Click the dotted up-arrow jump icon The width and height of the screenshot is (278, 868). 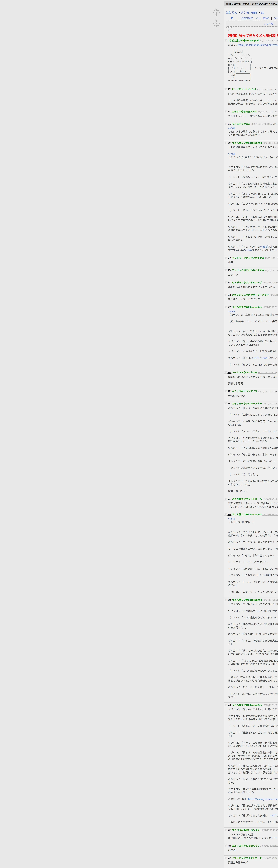click(x=216, y=12)
